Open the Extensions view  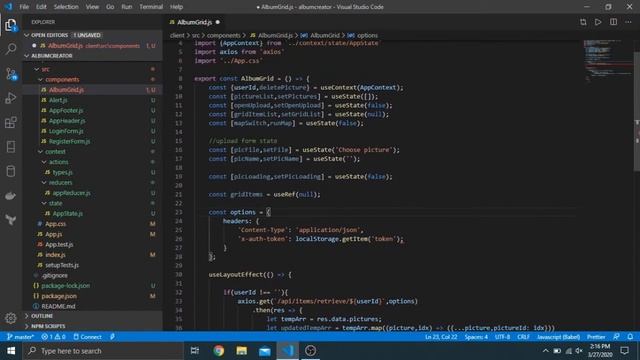tap(11, 122)
